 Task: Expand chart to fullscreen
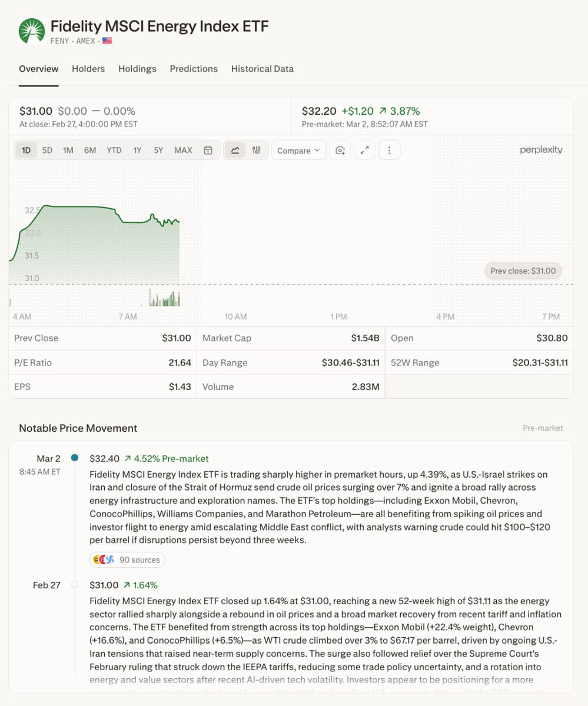[364, 150]
